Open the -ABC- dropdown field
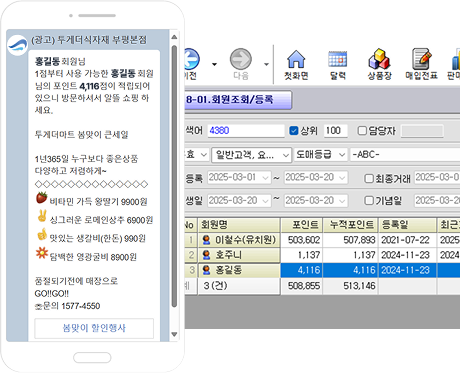 click(x=405, y=155)
